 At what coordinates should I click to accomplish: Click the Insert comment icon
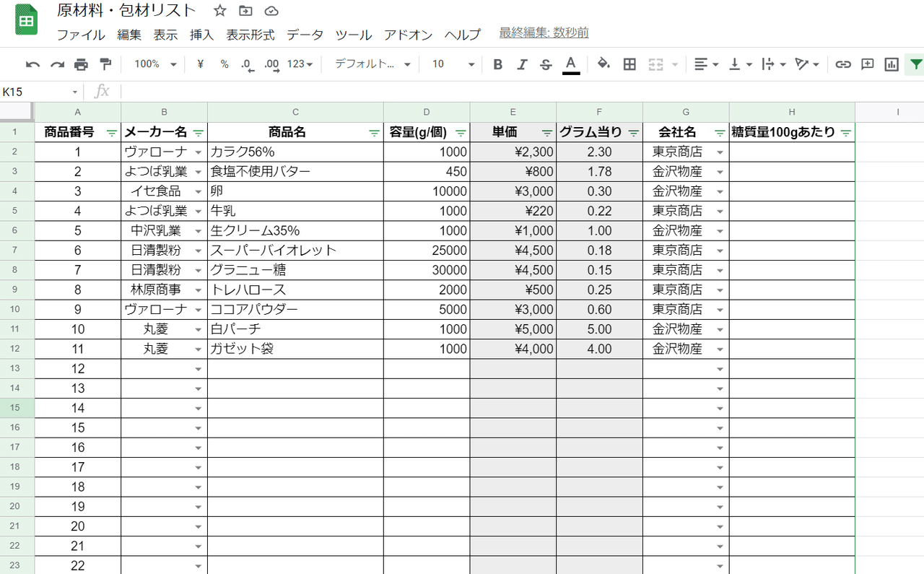866,64
